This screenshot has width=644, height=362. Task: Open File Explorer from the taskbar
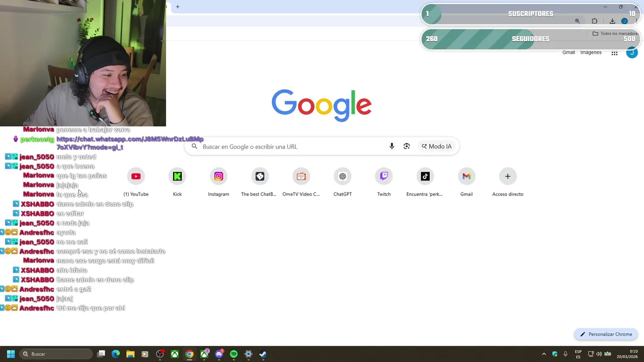130,354
